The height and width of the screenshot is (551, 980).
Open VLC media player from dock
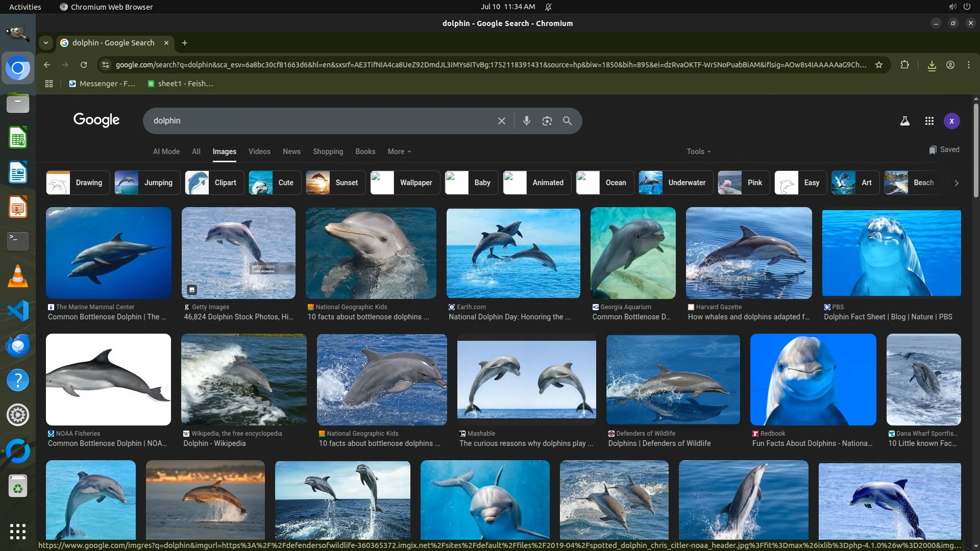click(18, 276)
